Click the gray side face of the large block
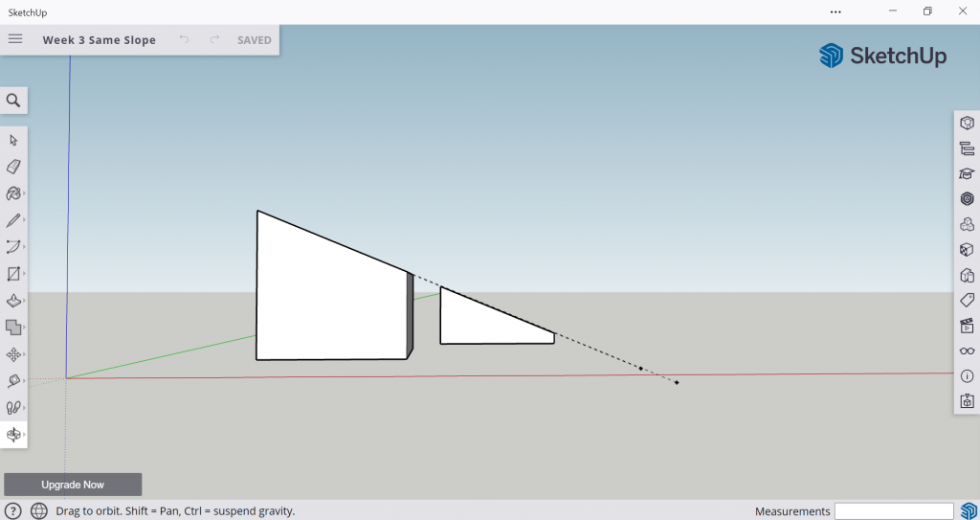This screenshot has height=520, width=980. [x=410, y=316]
